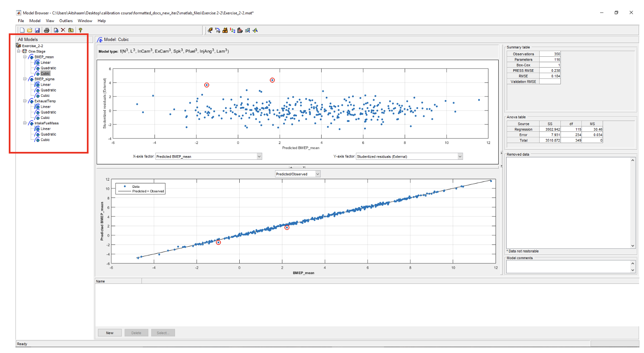The height and width of the screenshot is (353, 644).
Task: Select Cubic model under BMEP_sigma
Action: pos(45,96)
